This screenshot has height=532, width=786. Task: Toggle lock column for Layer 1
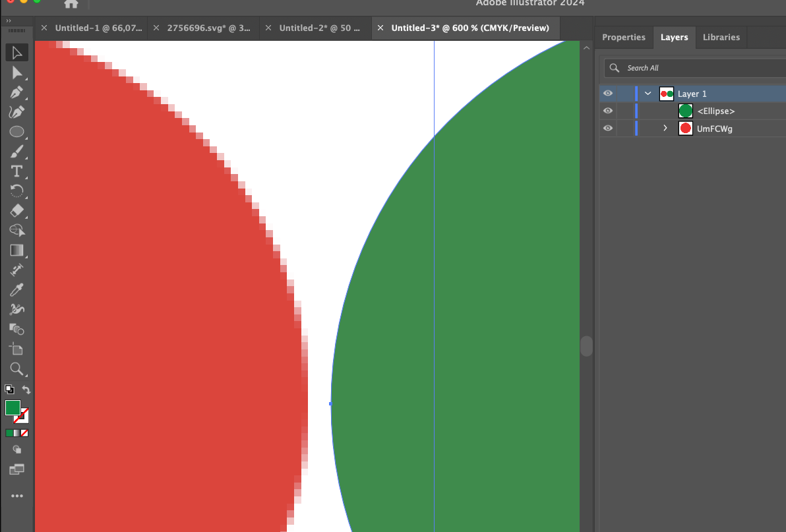(x=624, y=94)
